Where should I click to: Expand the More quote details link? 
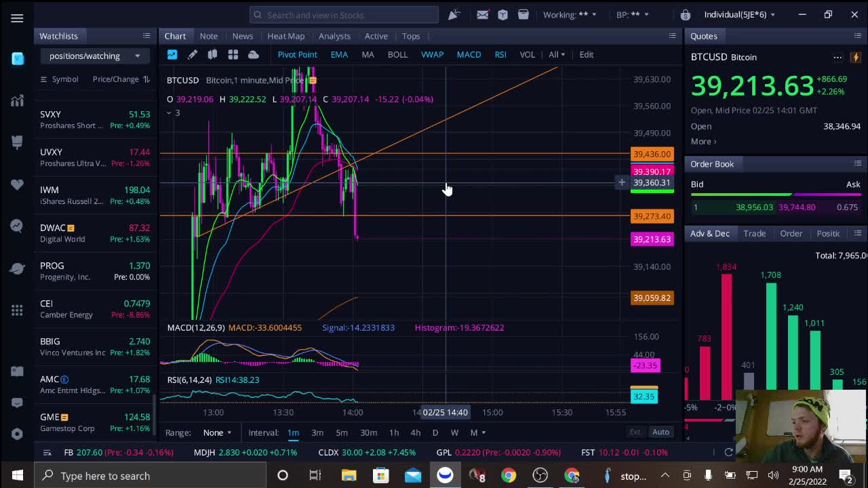703,141
